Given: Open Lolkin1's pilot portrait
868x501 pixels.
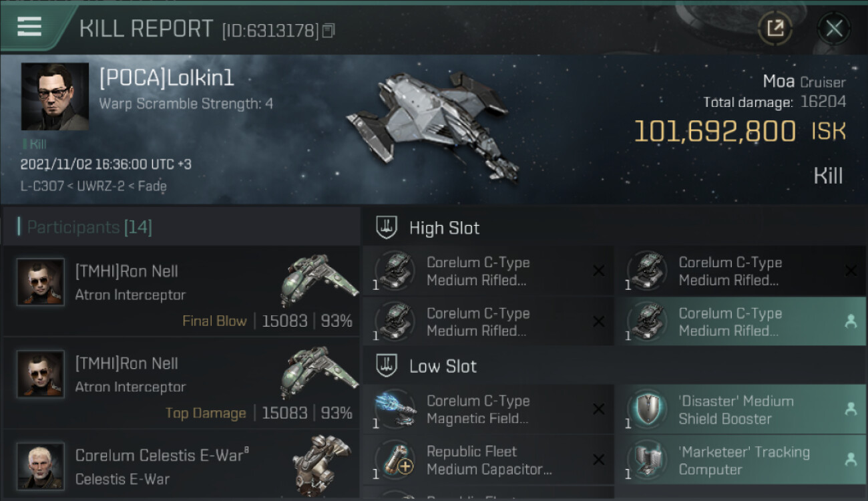Looking at the screenshot, I should pos(55,96).
